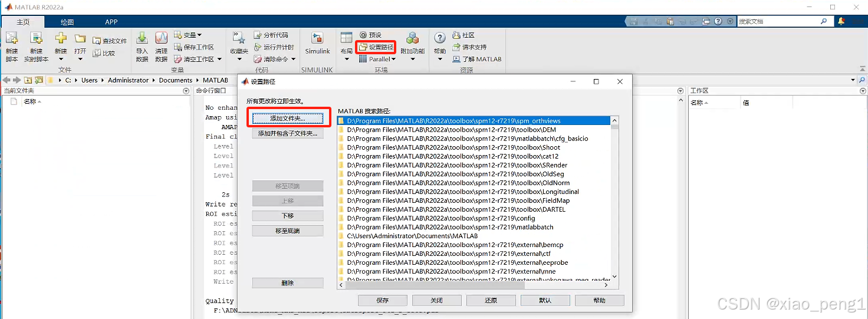Launch Simulink from the ribbon

(317, 43)
